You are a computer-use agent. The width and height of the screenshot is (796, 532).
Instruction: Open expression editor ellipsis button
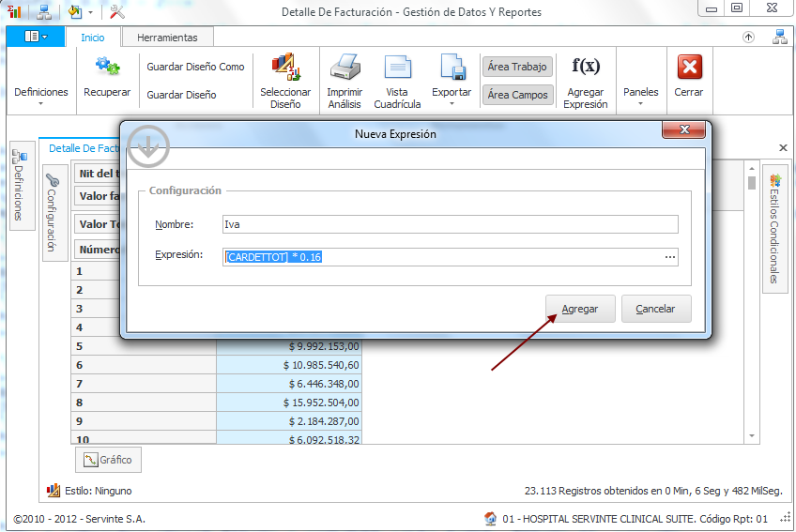[x=669, y=257]
